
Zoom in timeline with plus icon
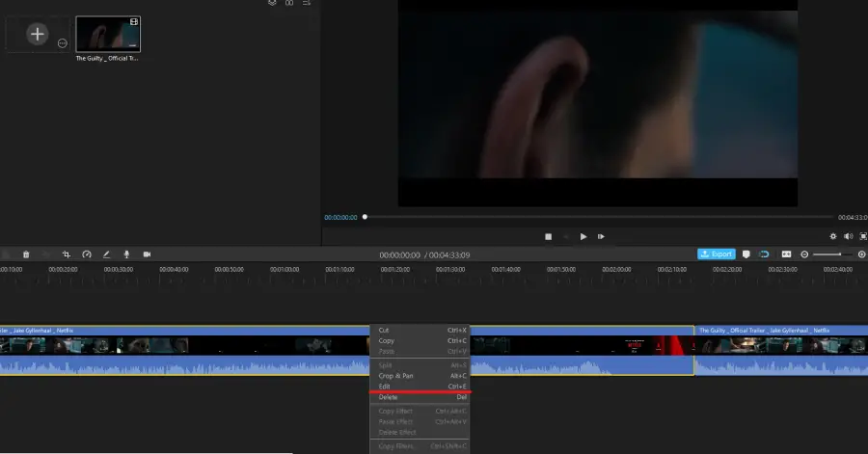point(861,254)
